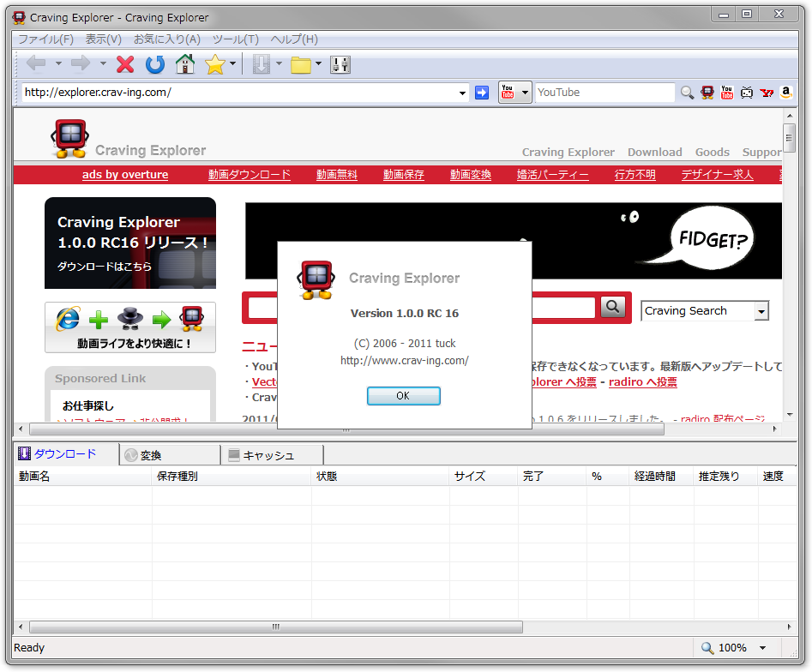Expand the download icon dropdown arrow
812x672 pixels.
click(x=280, y=63)
